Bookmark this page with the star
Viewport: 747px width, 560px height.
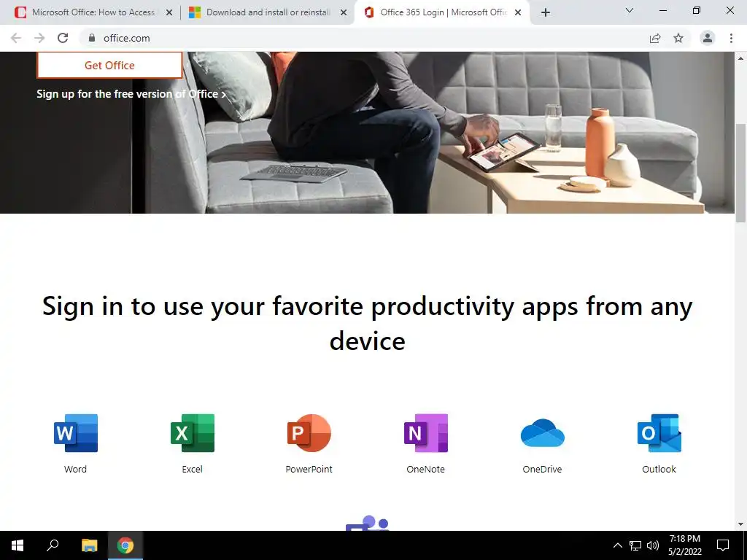pyautogui.click(x=678, y=38)
